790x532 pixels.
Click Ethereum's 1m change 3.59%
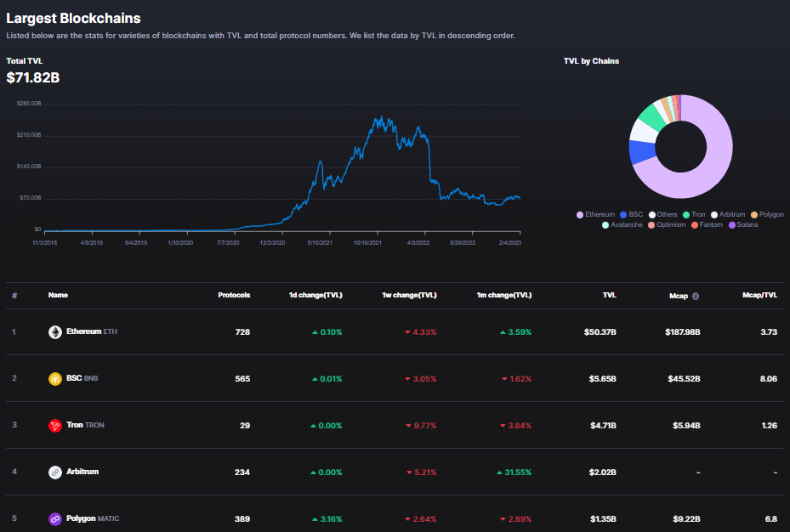pos(515,332)
